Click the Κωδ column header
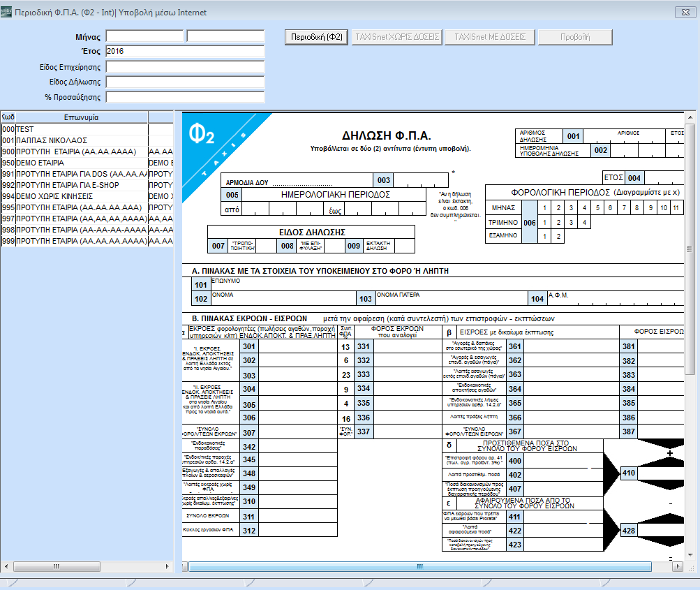 [8, 117]
